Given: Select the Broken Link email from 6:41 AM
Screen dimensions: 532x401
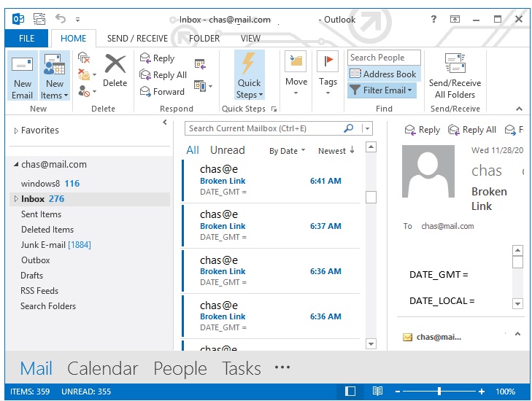Looking at the screenshot, I should pos(271,181).
